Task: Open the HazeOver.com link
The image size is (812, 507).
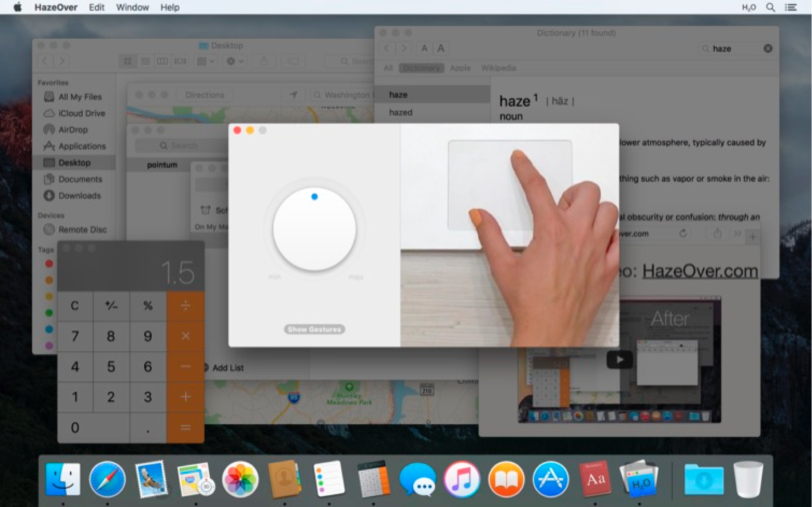Action: (700, 270)
